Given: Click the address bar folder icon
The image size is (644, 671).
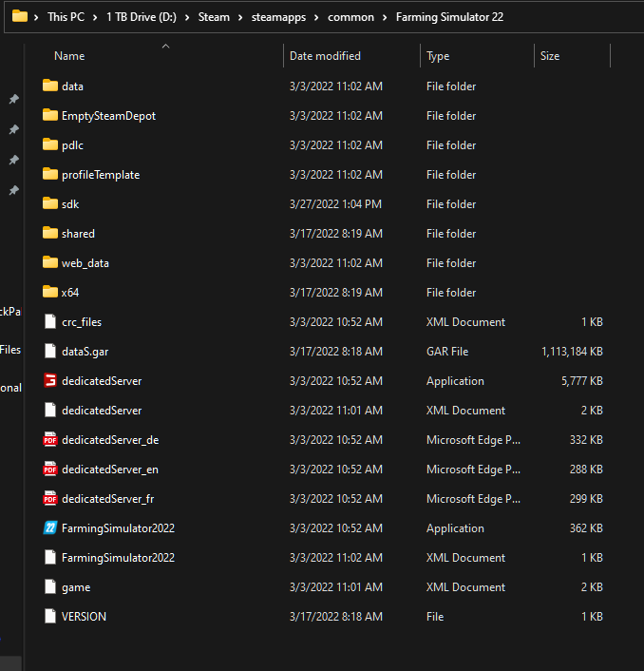Looking at the screenshot, I should [20, 17].
